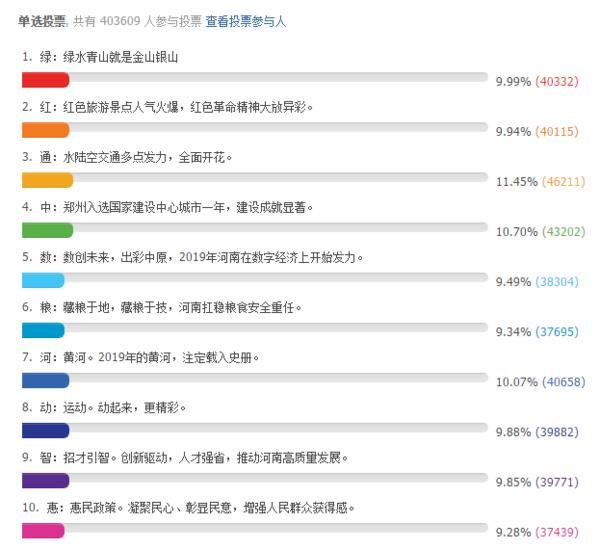Viewport: 600px width, 549px height.
Task: Select option 3 about 水陆空交通多点发力
Action: click(x=127, y=157)
